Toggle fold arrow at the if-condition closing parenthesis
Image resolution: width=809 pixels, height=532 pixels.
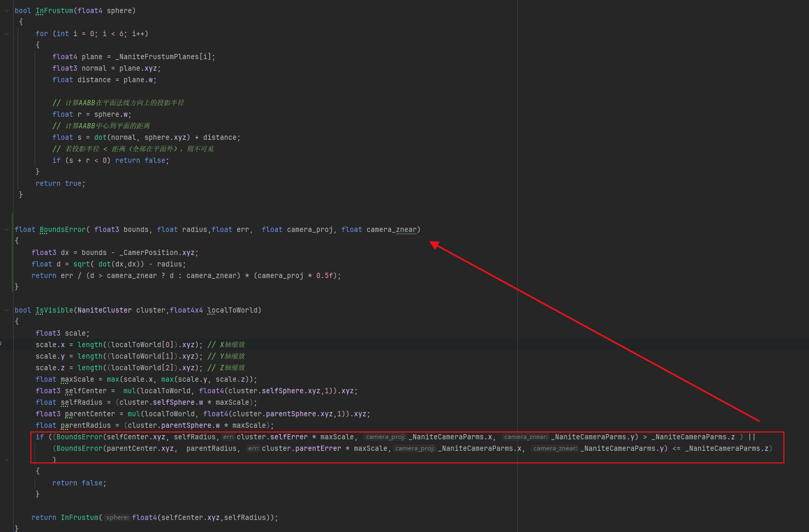7,460
